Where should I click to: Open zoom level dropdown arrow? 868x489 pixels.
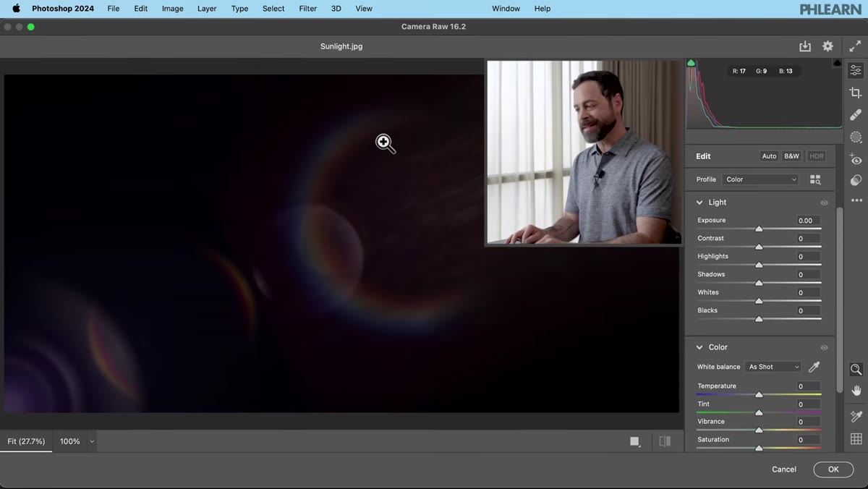(x=91, y=441)
